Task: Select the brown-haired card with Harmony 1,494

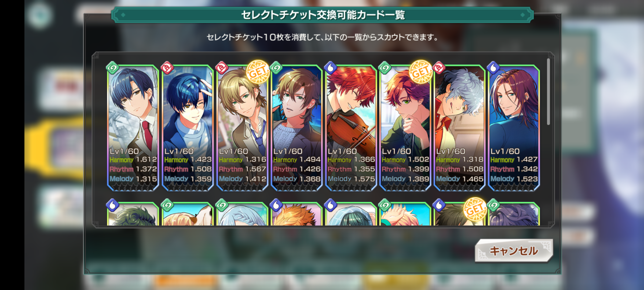Action: [297, 128]
